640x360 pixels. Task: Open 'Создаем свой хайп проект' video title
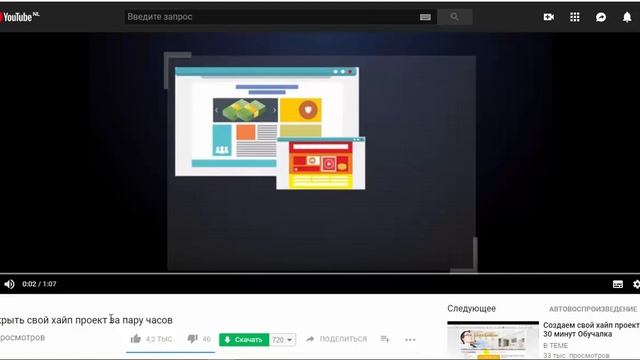click(x=591, y=329)
